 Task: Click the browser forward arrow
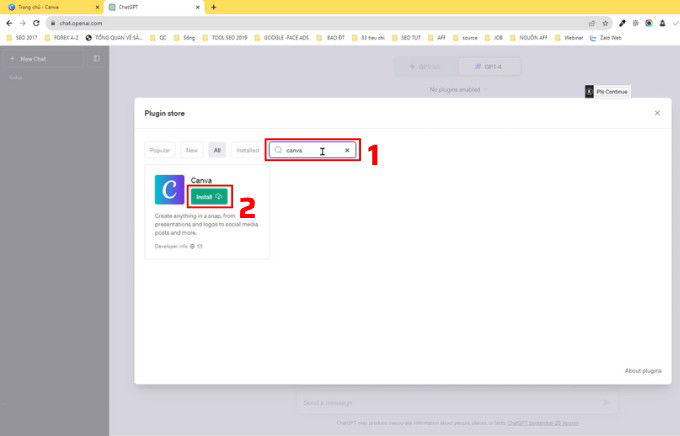tap(23, 23)
